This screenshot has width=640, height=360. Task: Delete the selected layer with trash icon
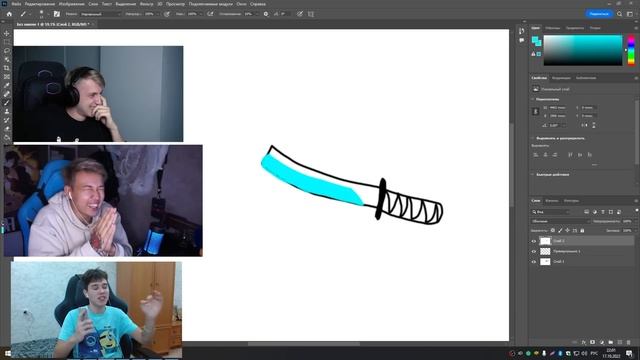coord(629,342)
